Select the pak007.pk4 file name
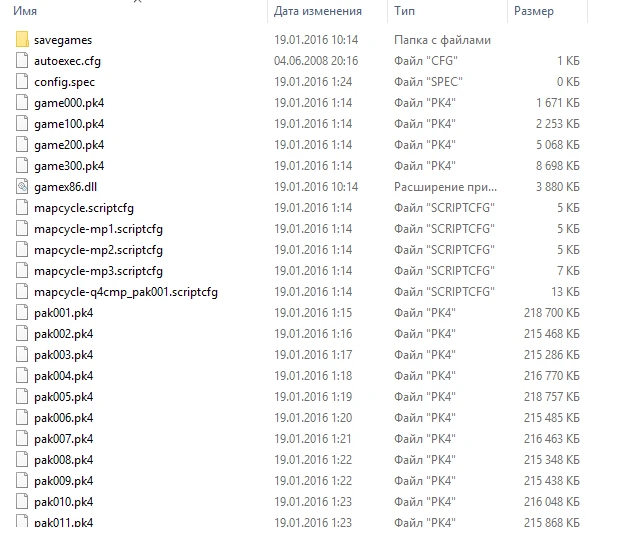 click(63, 439)
